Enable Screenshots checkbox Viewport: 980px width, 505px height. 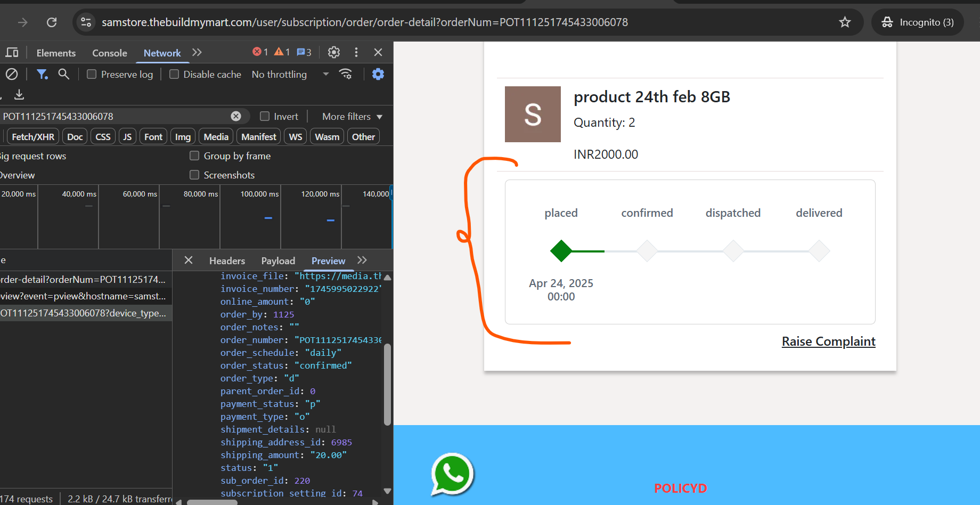pos(194,175)
